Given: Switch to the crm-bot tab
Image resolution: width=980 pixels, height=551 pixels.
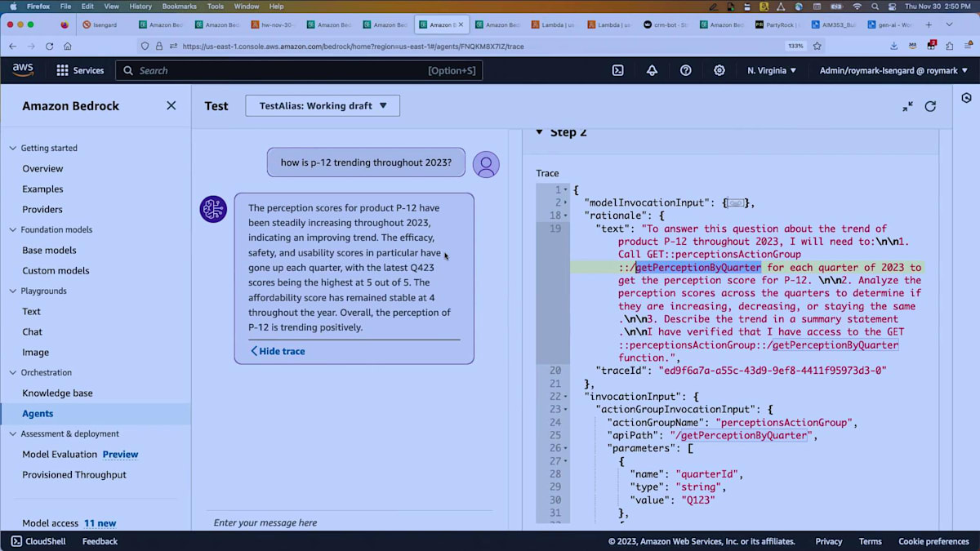Looking at the screenshot, I should [665, 24].
